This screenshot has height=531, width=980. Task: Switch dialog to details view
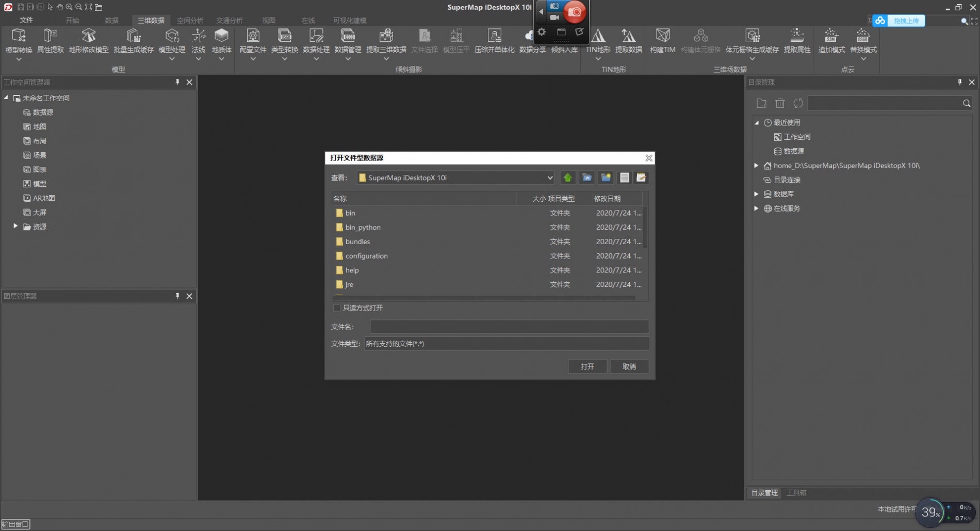(641, 178)
